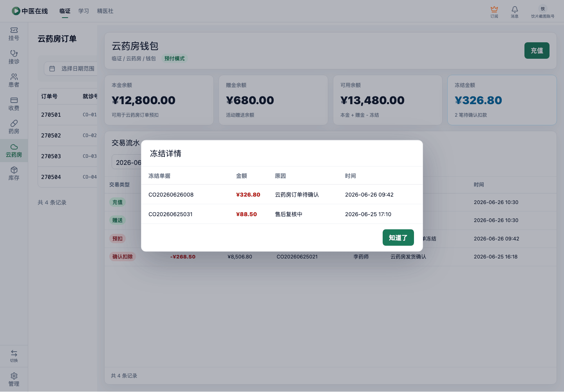Open 药房 pill sidebar item
The image size is (564, 392).
click(14, 127)
